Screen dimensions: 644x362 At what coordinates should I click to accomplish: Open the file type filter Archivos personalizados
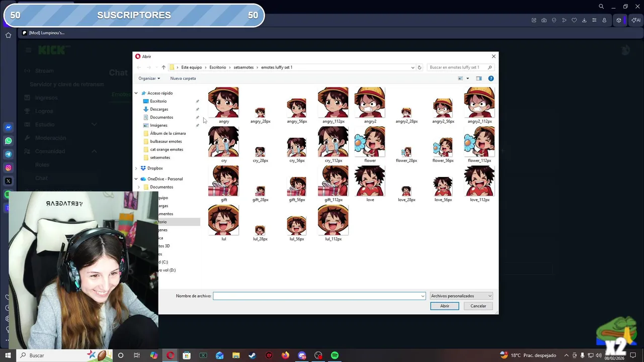461,296
